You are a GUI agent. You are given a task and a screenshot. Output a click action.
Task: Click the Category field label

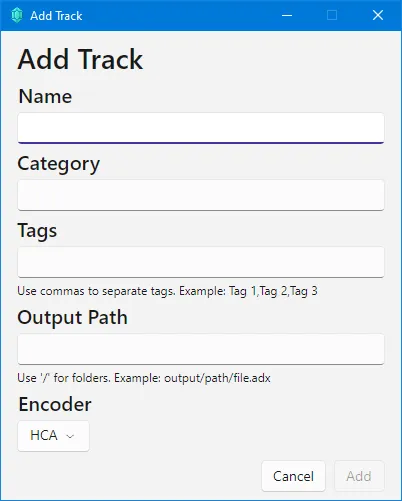point(59,164)
